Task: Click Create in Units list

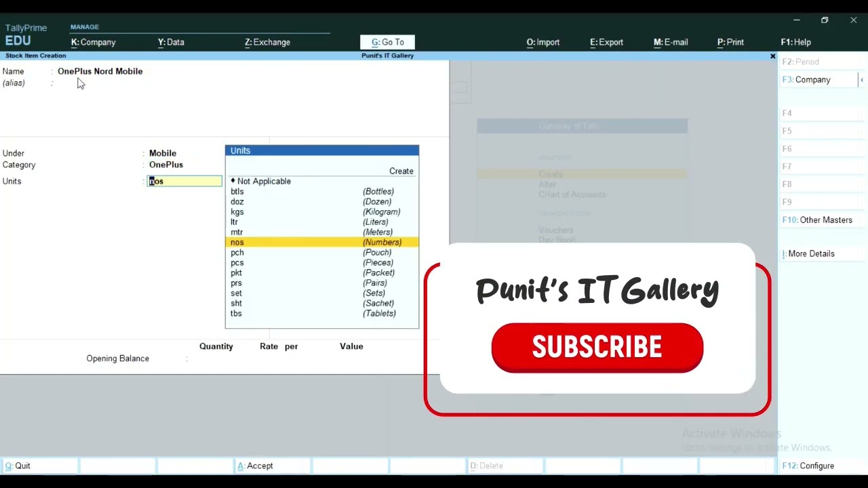Action: [401, 171]
